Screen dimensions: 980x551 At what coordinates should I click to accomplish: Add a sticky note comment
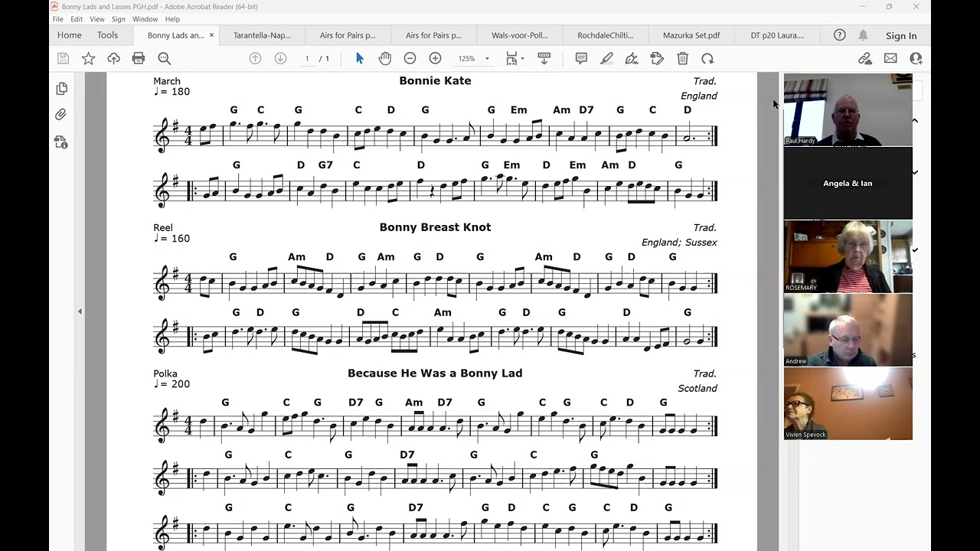click(x=581, y=58)
